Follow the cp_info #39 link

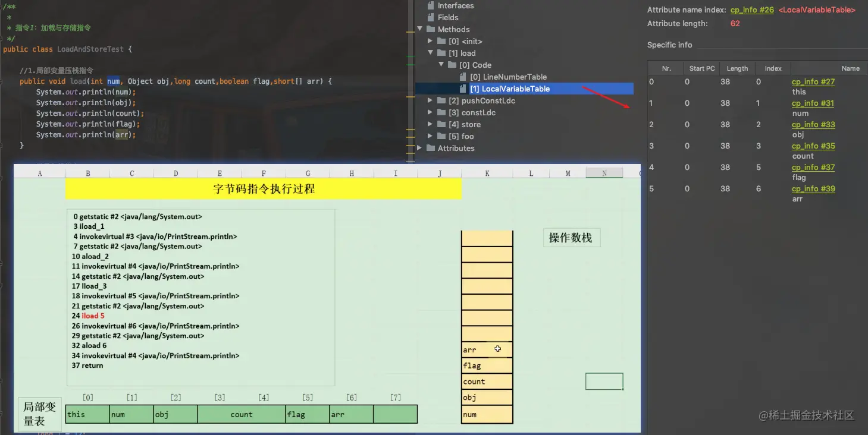point(813,188)
